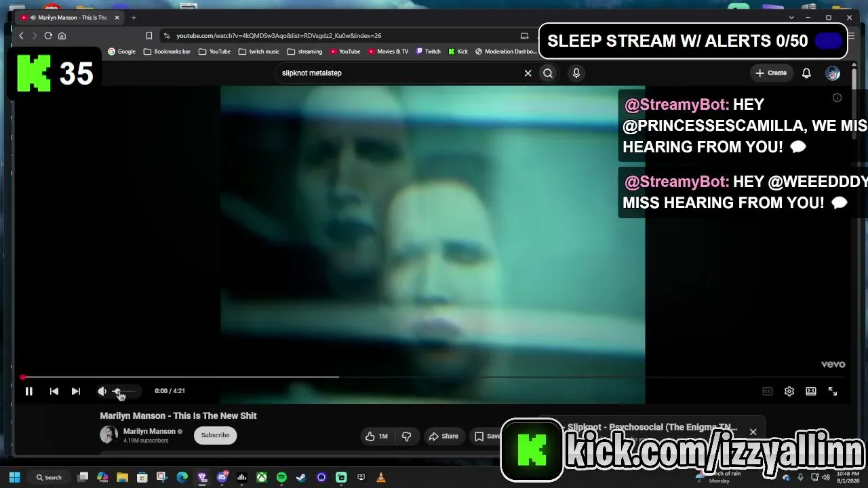Expand the 'twitch music' bookmark folder

click(259, 52)
